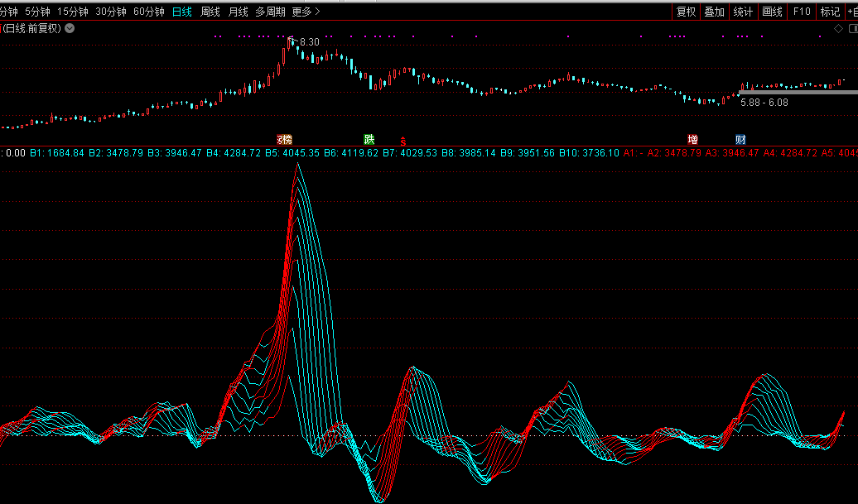Open the 日线 前复权 dropdown arrow
The height and width of the screenshot is (504, 858).
[x=70, y=28]
